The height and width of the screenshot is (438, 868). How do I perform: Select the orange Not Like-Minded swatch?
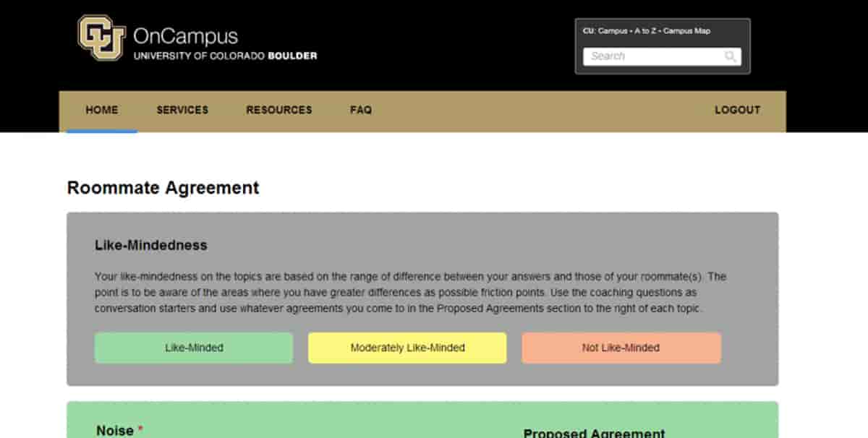621,348
